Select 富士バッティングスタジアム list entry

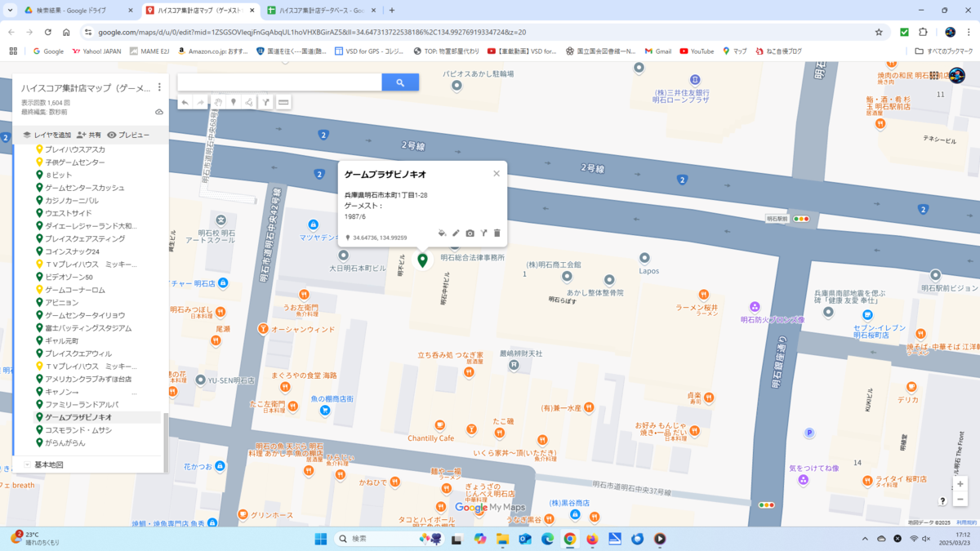click(88, 328)
